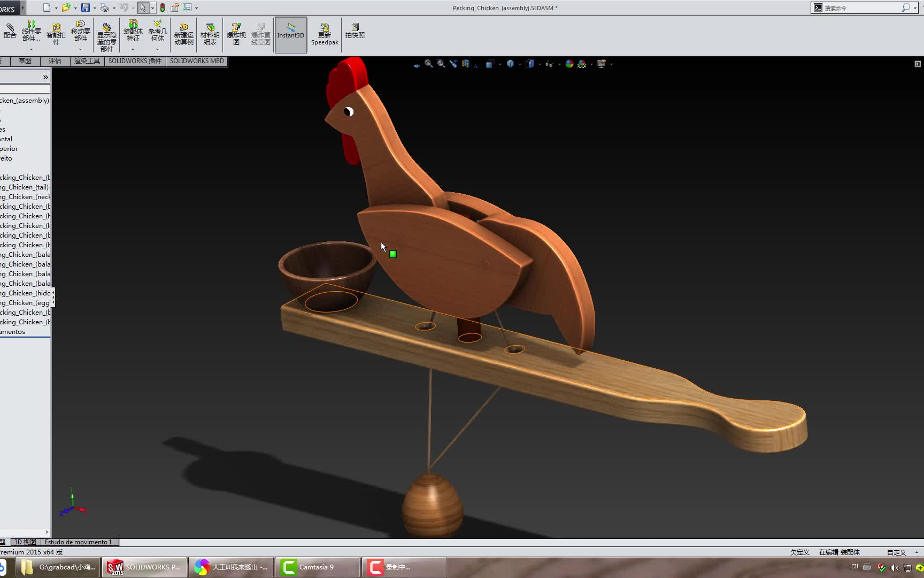This screenshot has width=924, height=578.
Task: Click Previous View icon in viewport toolbar
Action: coord(453,64)
